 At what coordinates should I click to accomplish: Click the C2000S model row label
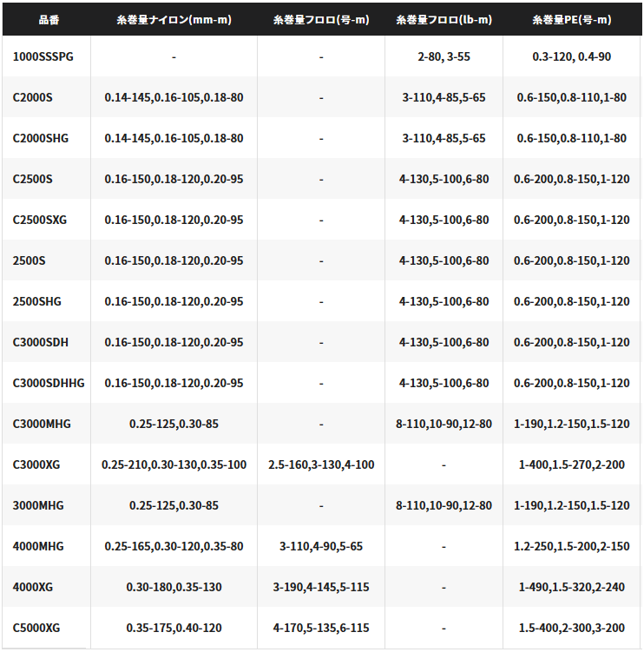point(32,97)
